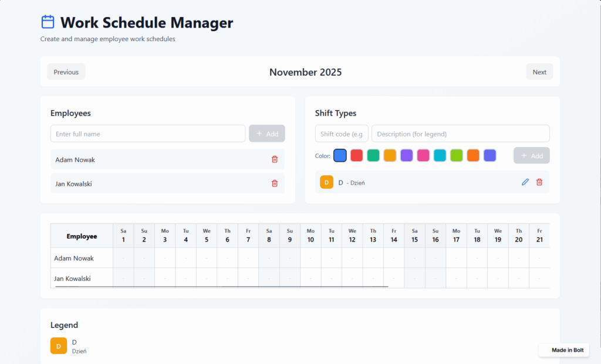
Task: Delete employee Jan Kowalski with trash icon
Action: (274, 183)
